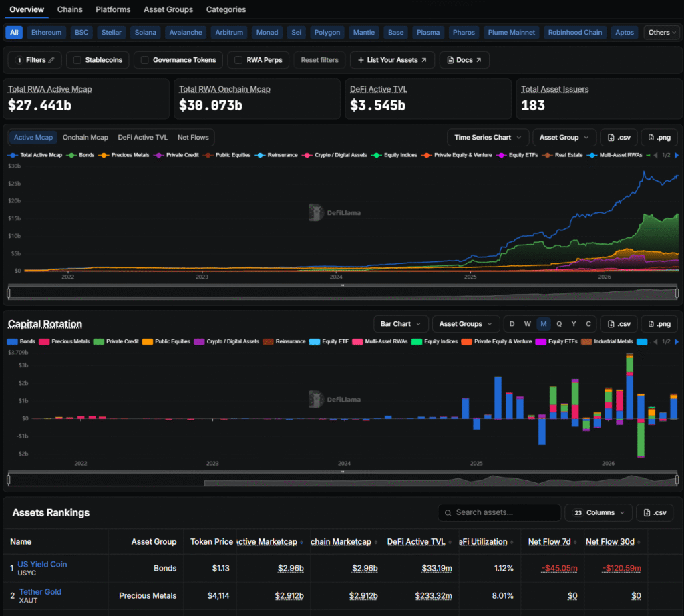
Task: Click the magnifier icon in the asset search
Action: [448, 513]
